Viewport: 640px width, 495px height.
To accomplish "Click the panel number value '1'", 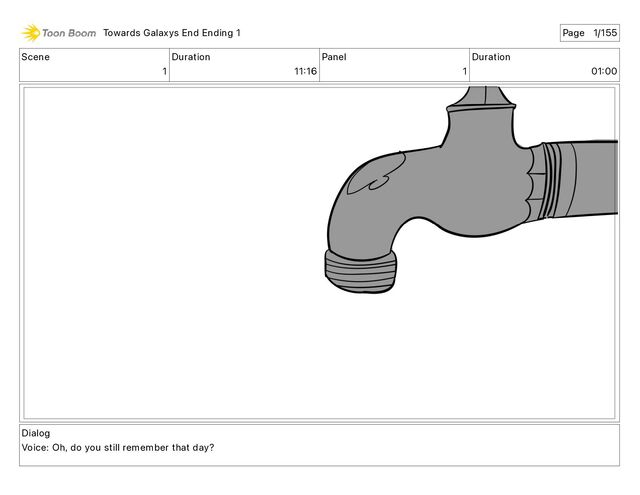I will (x=464, y=71).
